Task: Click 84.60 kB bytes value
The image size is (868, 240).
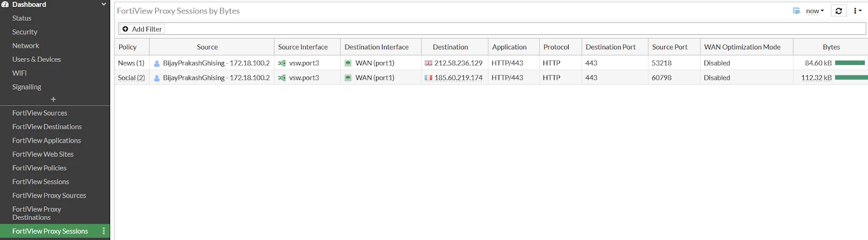Action: 818,63
